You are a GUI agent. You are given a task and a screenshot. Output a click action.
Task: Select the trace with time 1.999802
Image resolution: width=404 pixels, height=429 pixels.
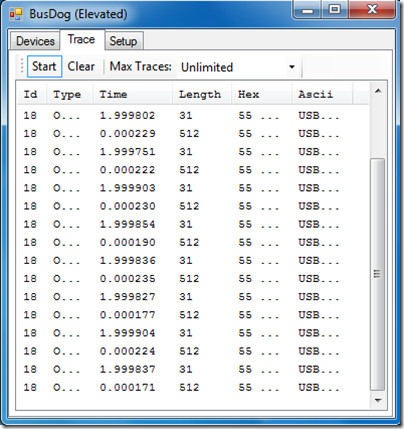[193, 116]
